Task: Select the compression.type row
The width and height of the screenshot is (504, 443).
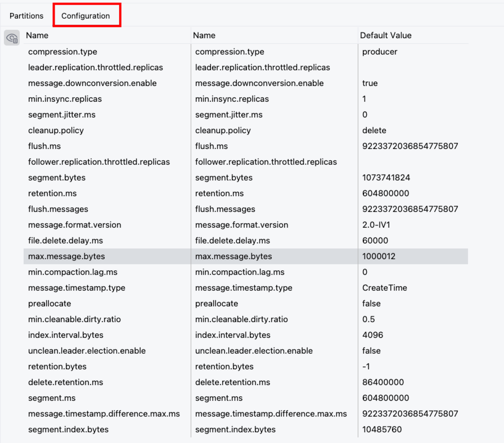Action: [62, 52]
